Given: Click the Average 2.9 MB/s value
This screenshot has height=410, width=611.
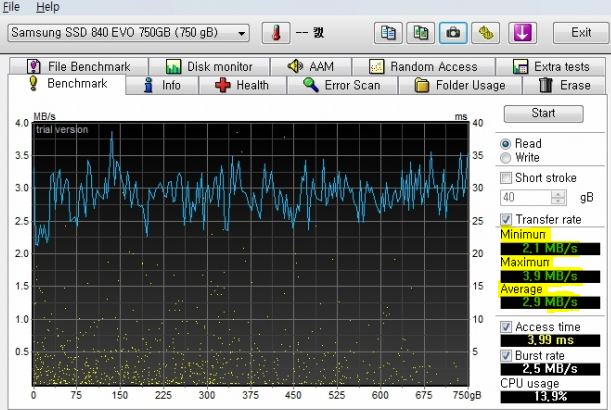Looking at the screenshot, I should click(x=550, y=302).
